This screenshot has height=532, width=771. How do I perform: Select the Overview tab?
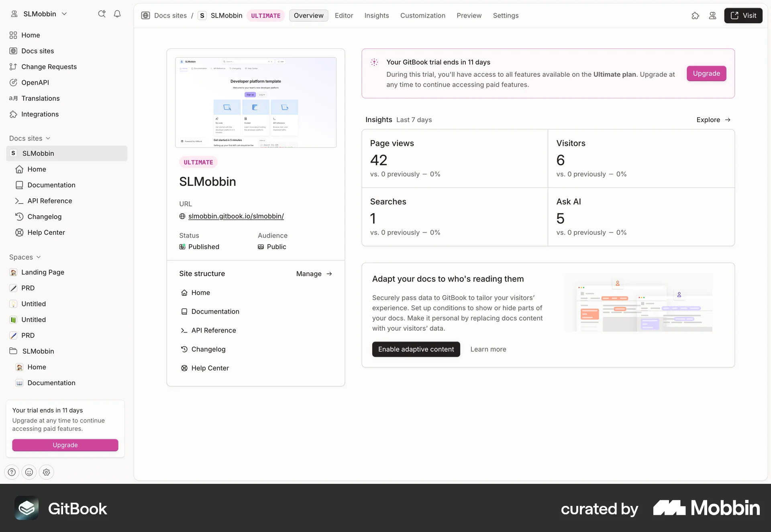click(308, 16)
